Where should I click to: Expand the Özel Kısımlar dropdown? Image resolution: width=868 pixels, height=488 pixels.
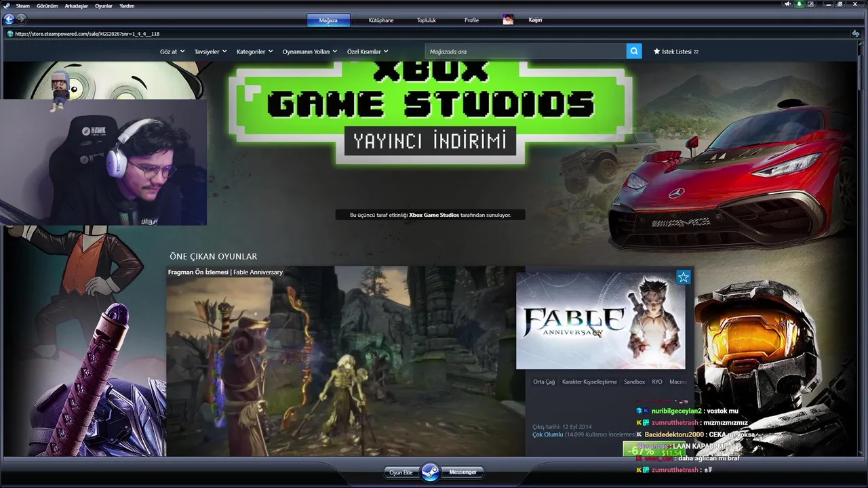click(368, 52)
